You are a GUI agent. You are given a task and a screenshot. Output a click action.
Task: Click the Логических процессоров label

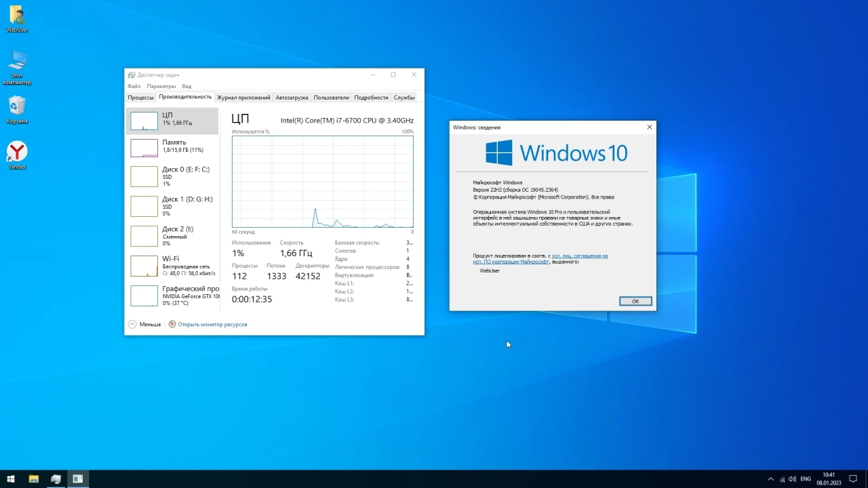(368, 267)
